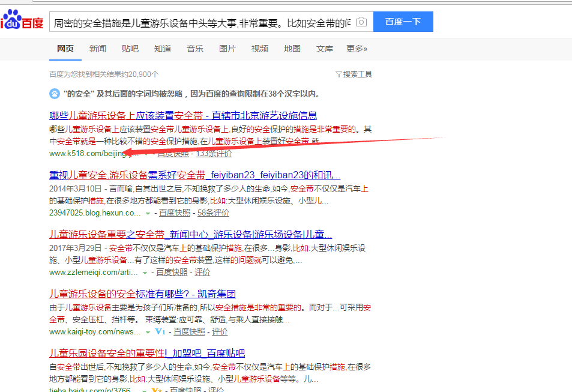Click the 搜索工具 filter funnel icon
Screen dimensions: 572x392
(x=339, y=74)
